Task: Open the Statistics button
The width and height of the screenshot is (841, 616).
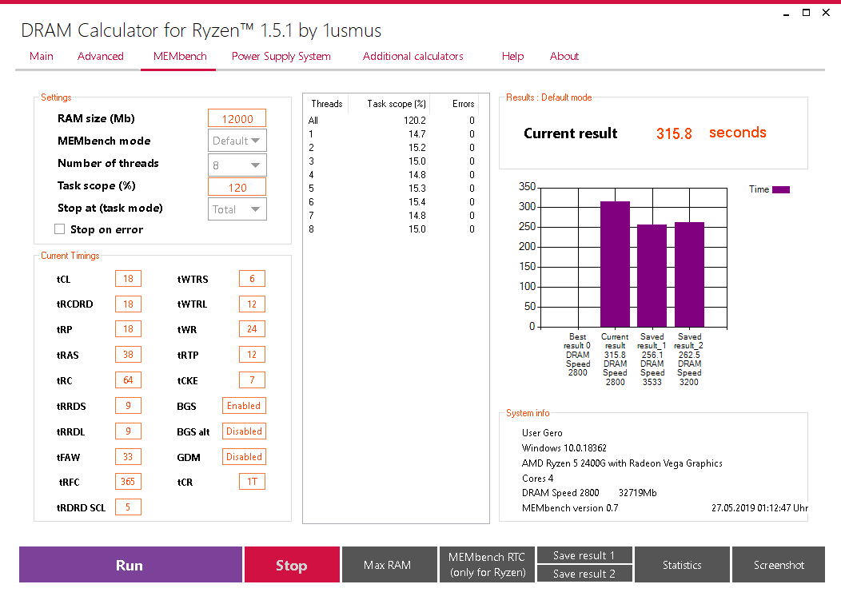Action: (x=682, y=565)
